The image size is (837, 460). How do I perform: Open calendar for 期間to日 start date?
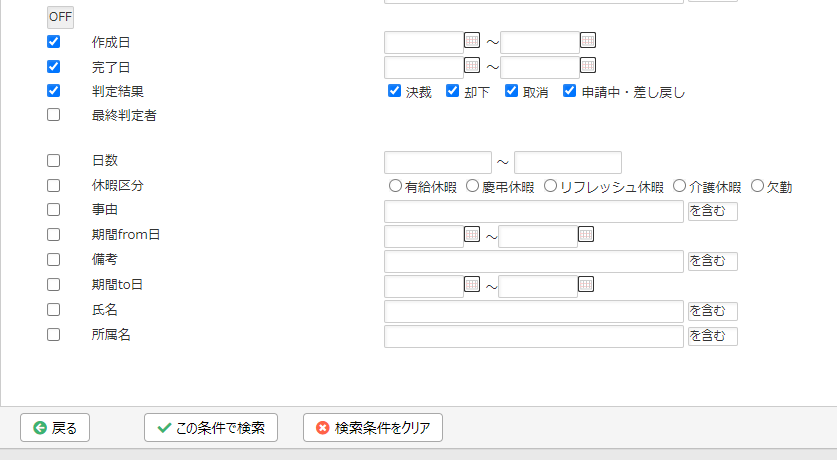[x=472, y=284]
